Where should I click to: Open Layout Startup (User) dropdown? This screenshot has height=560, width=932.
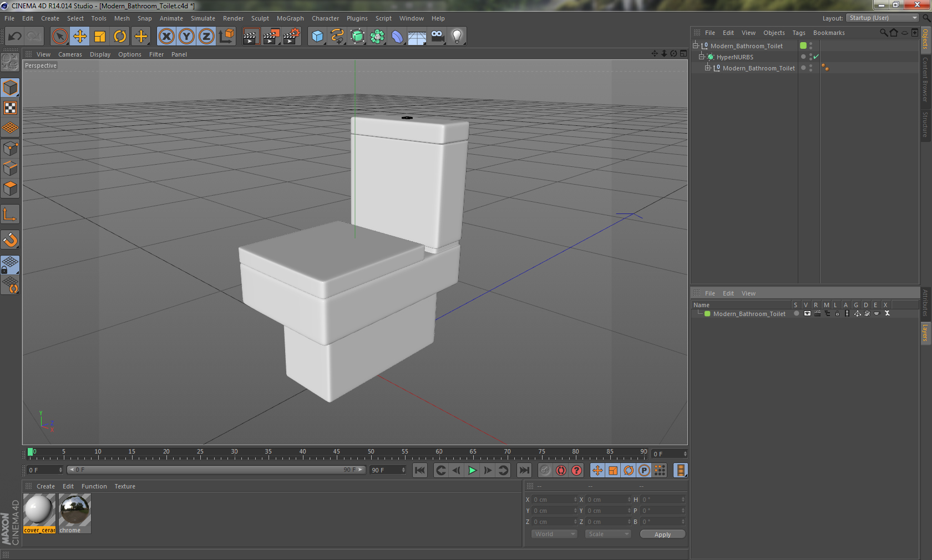(x=882, y=18)
